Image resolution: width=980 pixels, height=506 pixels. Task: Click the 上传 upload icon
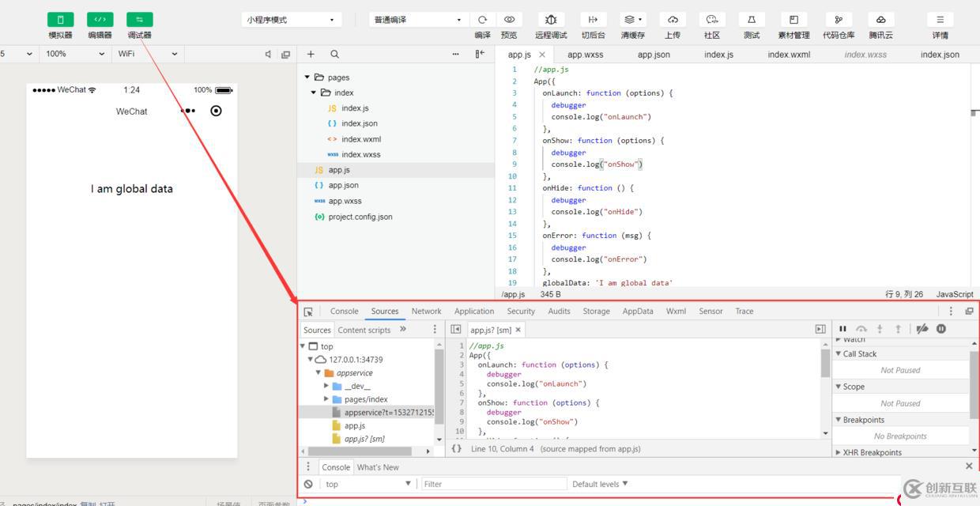[673, 20]
